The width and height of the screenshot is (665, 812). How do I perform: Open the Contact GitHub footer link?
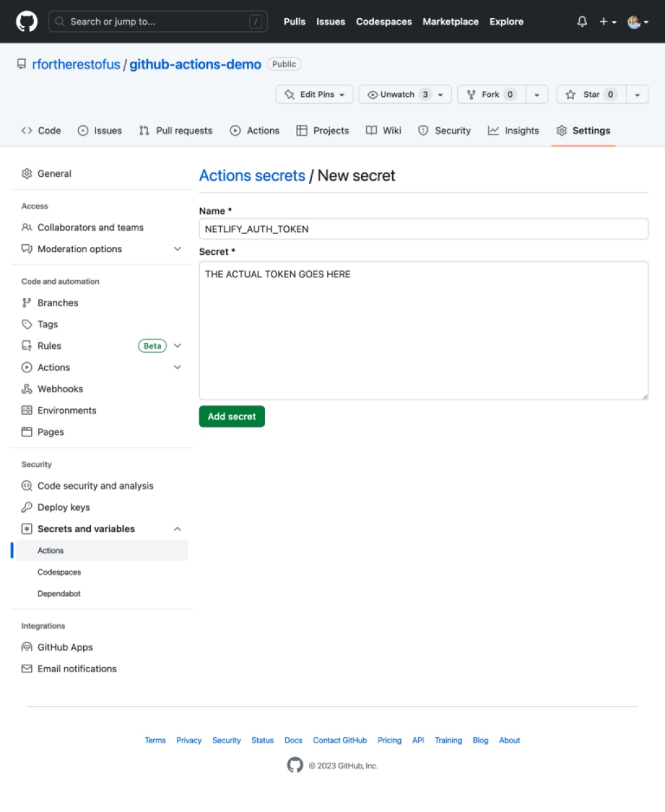[x=340, y=740]
